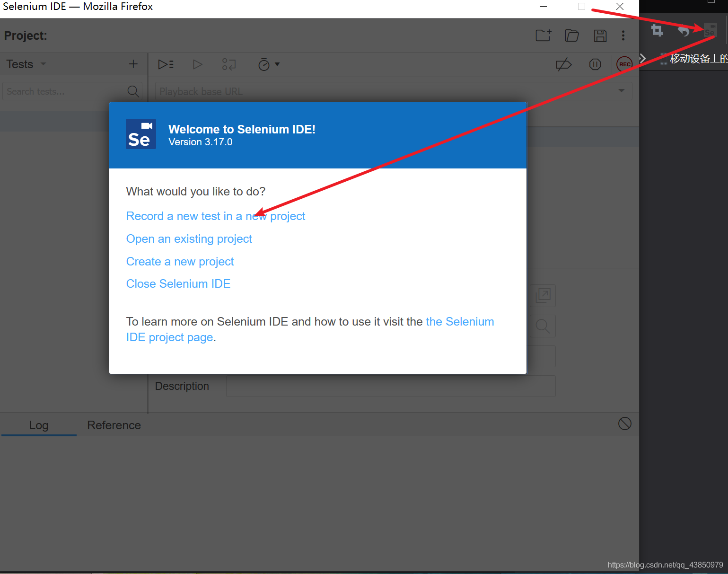The image size is (728, 574).
Task: Expand the speed timer dropdown arrow
Action: 277,64
